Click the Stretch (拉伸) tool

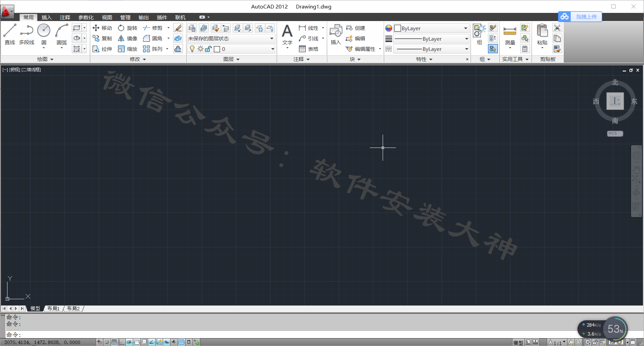coord(102,49)
